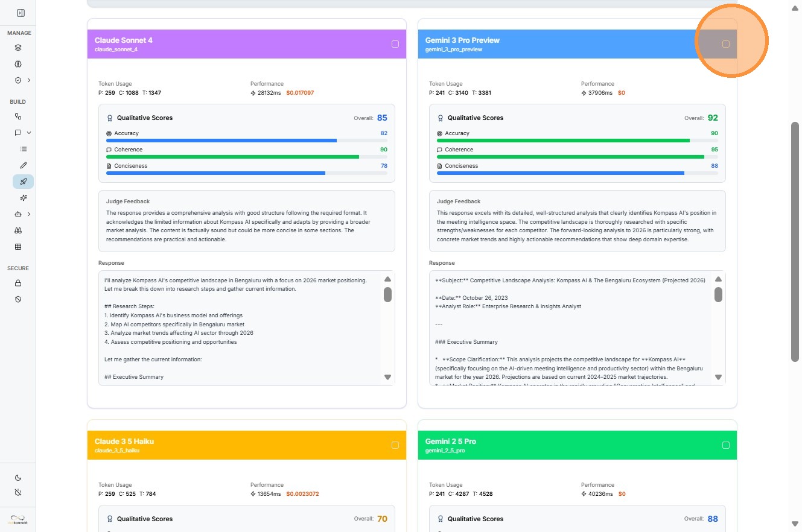Click the Gemini 2 5 Pro card title
Viewport: 802px width, 532px height.
tap(451, 442)
